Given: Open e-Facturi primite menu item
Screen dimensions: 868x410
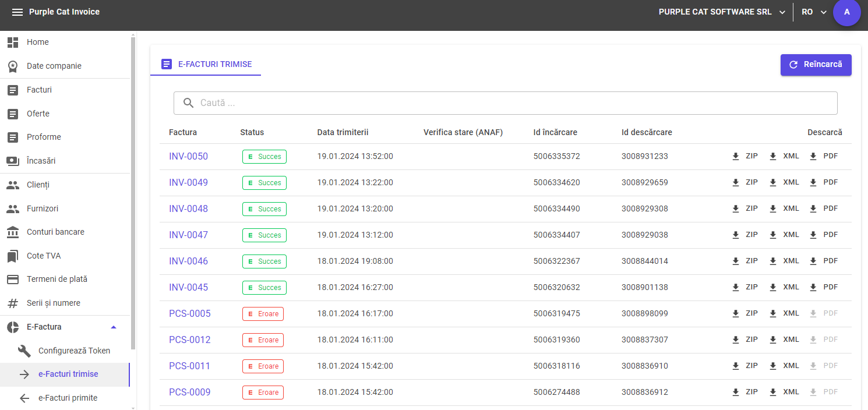Looking at the screenshot, I should pyautogui.click(x=65, y=398).
